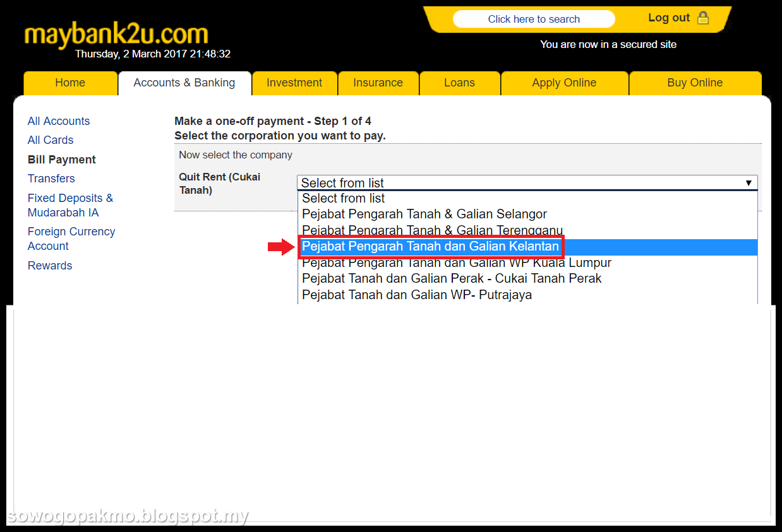Open the Investment tab
The height and width of the screenshot is (532, 782).
pos(294,83)
